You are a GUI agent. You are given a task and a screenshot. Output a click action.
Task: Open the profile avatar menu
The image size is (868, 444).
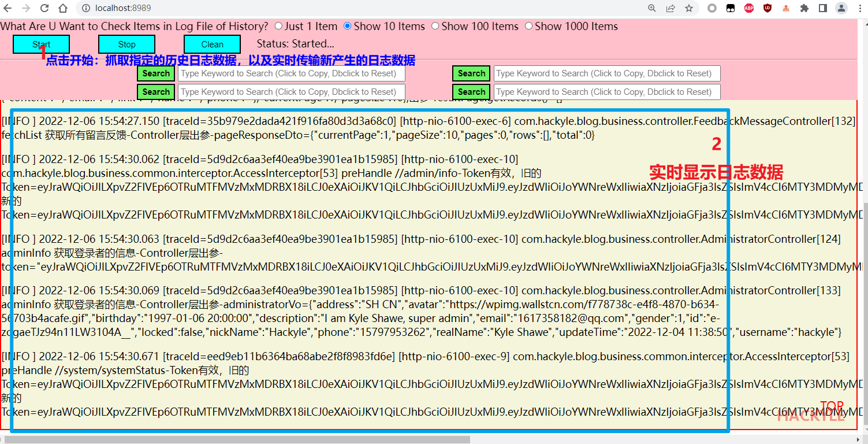pyautogui.click(x=841, y=8)
